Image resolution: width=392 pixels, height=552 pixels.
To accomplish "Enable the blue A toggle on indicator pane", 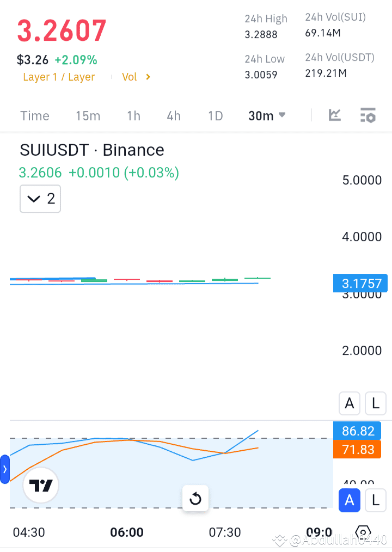I will pyautogui.click(x=350, y=500).
